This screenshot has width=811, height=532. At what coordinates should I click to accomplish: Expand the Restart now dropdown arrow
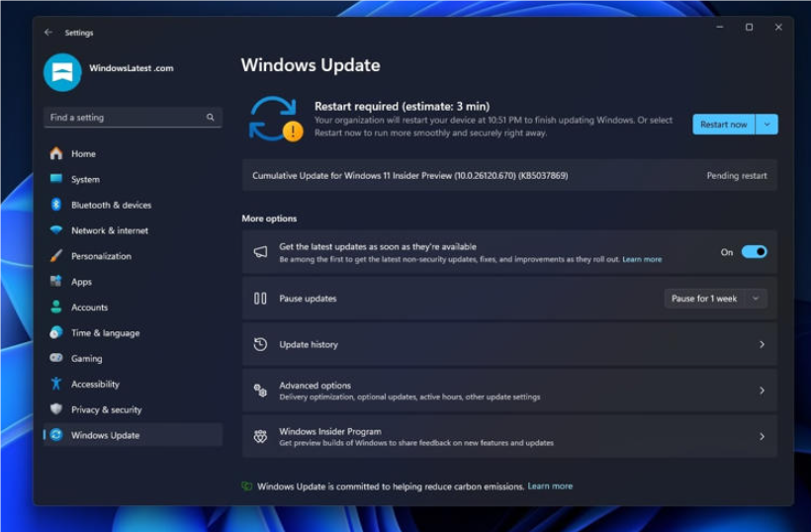(x=767, y=124)
